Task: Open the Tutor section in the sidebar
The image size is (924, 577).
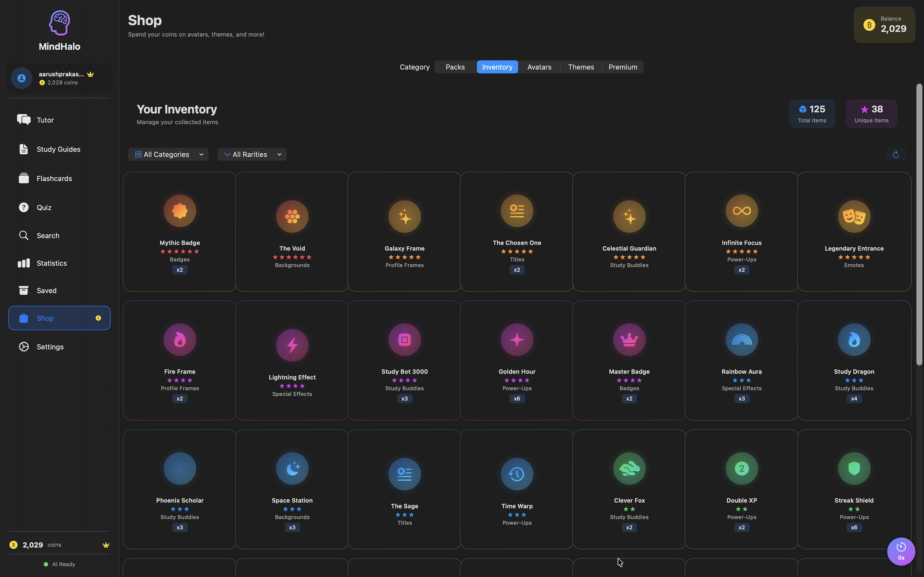Action: pos(45,119)
